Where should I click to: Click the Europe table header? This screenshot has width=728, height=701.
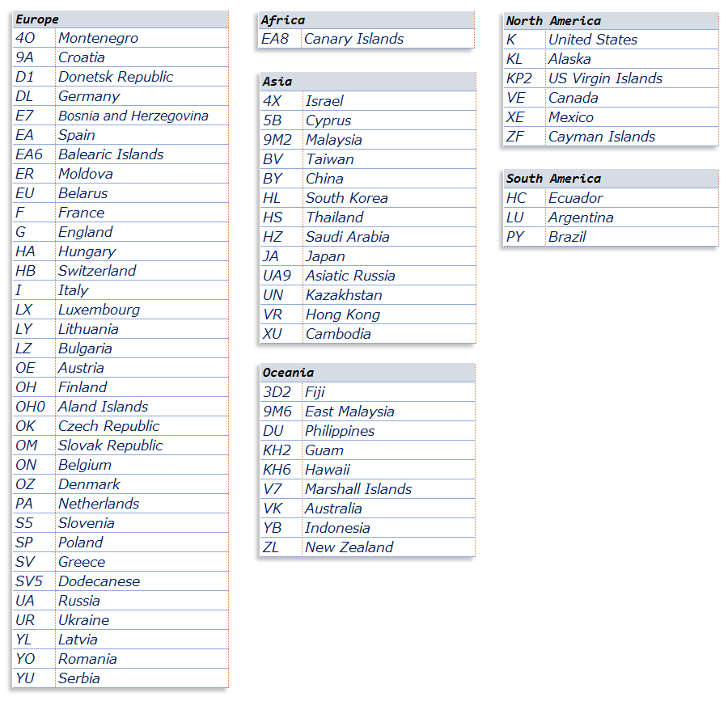[x=37, y=19]
